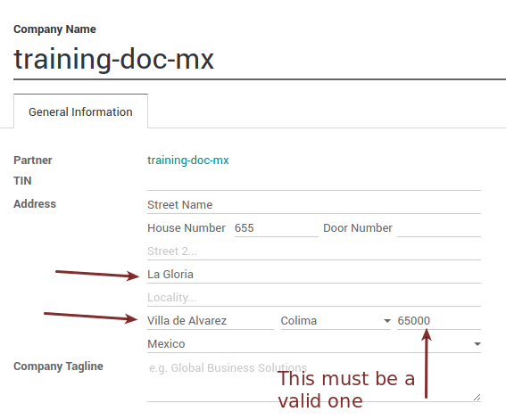Click the Company Name field
Screen dimensions: 506x420
(260, 60)
